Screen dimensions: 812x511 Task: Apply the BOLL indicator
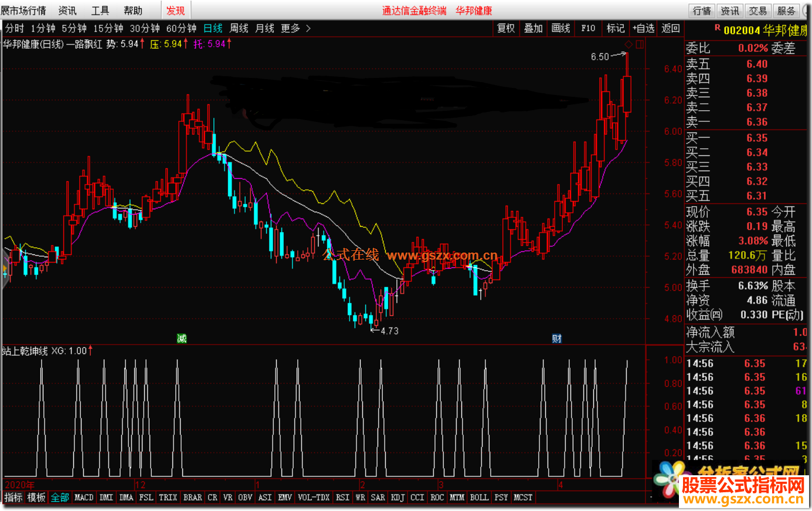click(479, 498)
